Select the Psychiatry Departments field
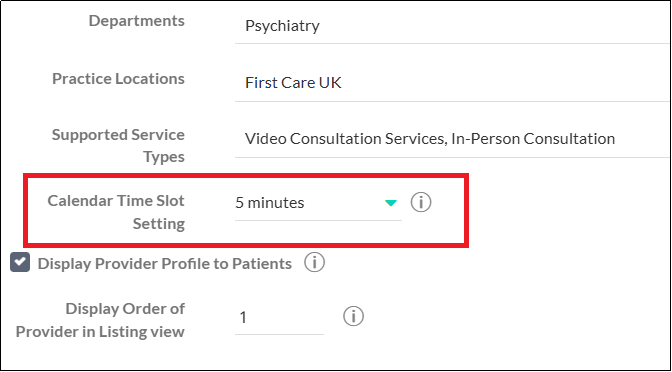 [452, 26]
